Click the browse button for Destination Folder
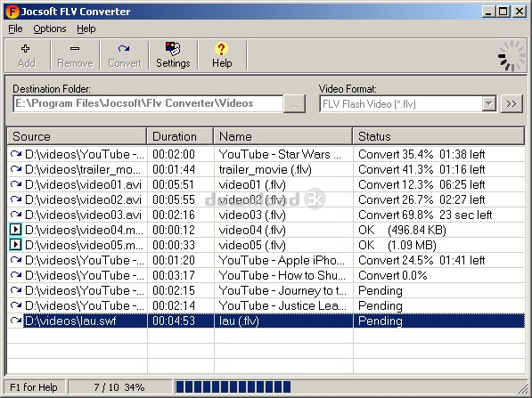 (294, 104)
